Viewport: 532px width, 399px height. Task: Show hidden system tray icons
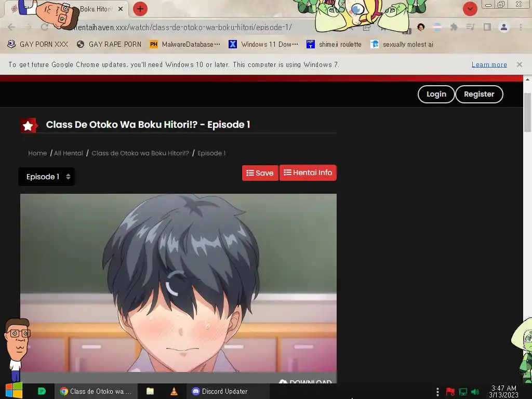[x=437, y=392]
